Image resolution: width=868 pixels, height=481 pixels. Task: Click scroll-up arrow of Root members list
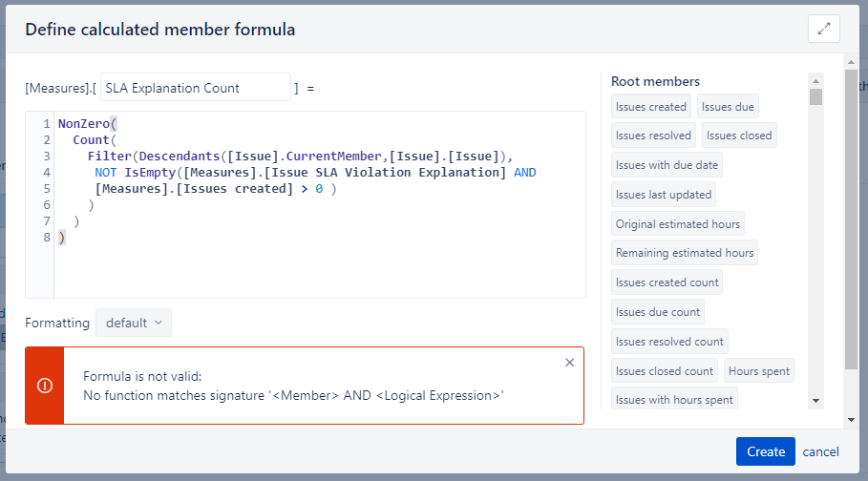(815, 81)
